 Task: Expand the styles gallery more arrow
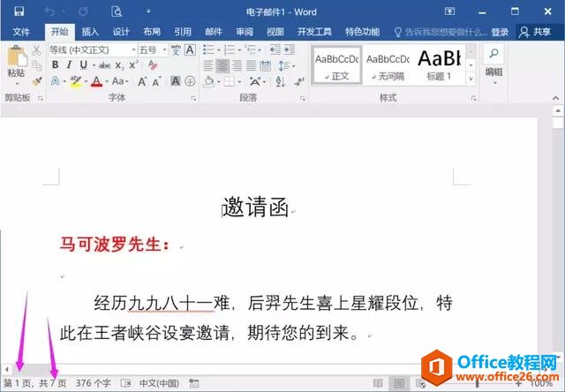click(x=471, y=79)
